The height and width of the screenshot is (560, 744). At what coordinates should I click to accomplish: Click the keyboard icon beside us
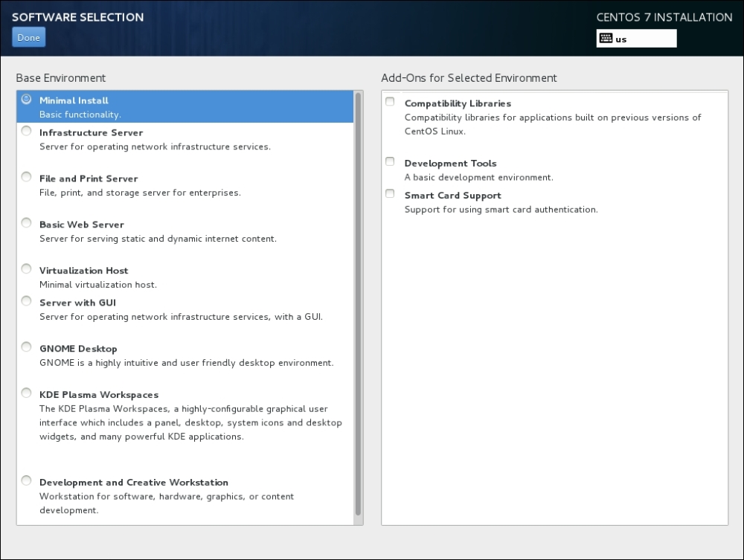click(606, 39)
